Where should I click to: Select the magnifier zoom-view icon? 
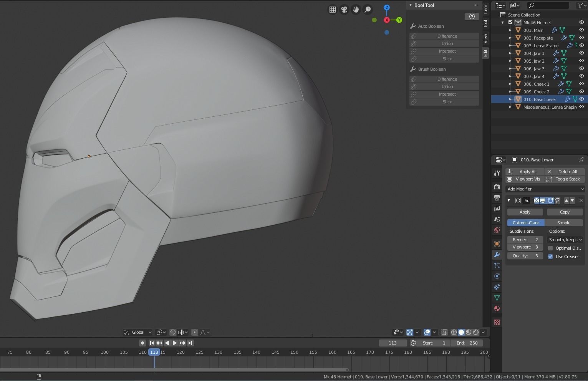coord(368,10)
